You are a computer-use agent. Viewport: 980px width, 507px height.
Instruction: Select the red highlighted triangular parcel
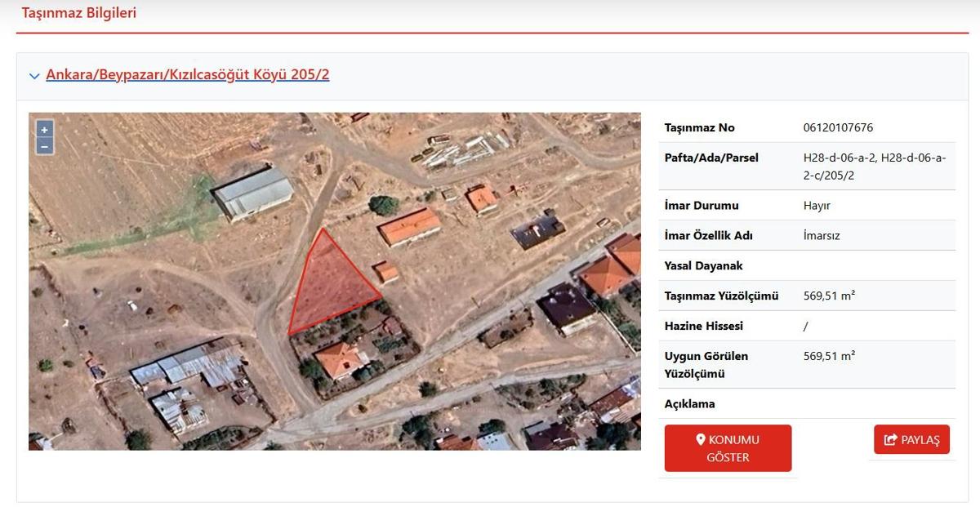pyautogui.click(x=328, y=286)
